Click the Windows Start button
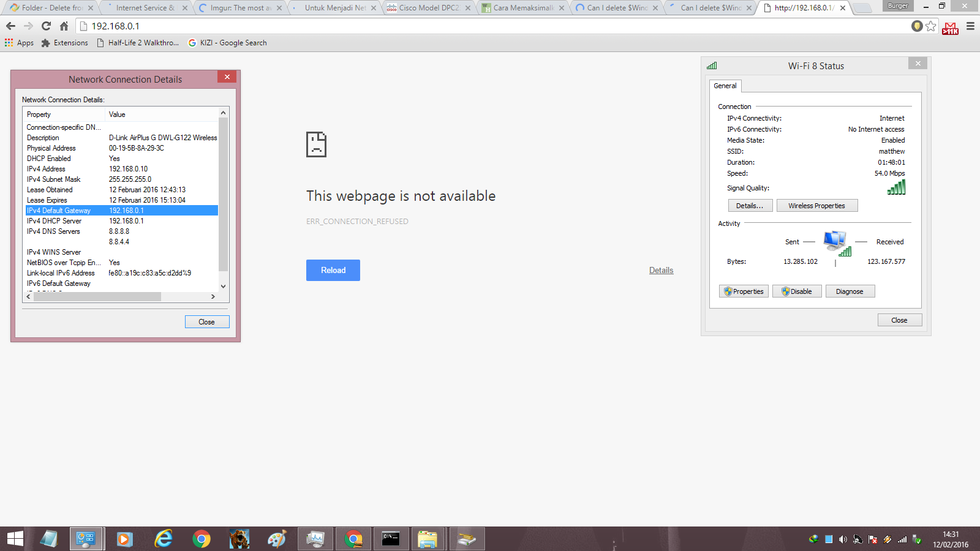The height and width of the screenshot is (551, 980). click(x=15, y=539)
